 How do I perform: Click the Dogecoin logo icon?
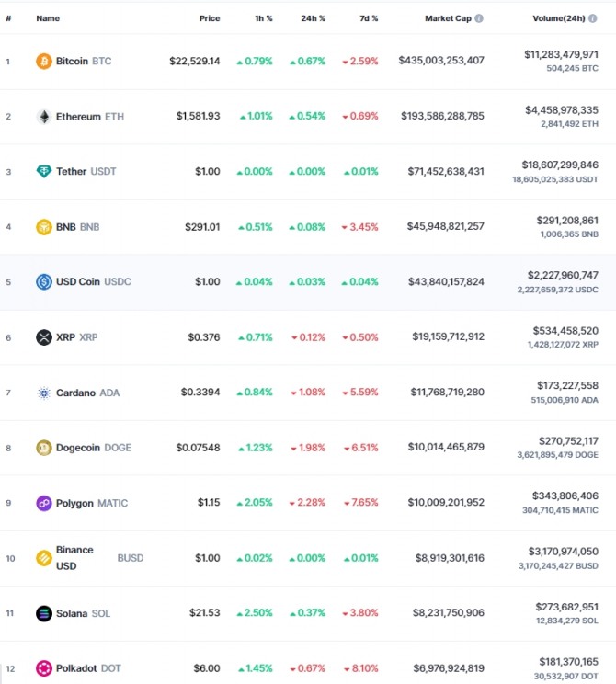44,448
